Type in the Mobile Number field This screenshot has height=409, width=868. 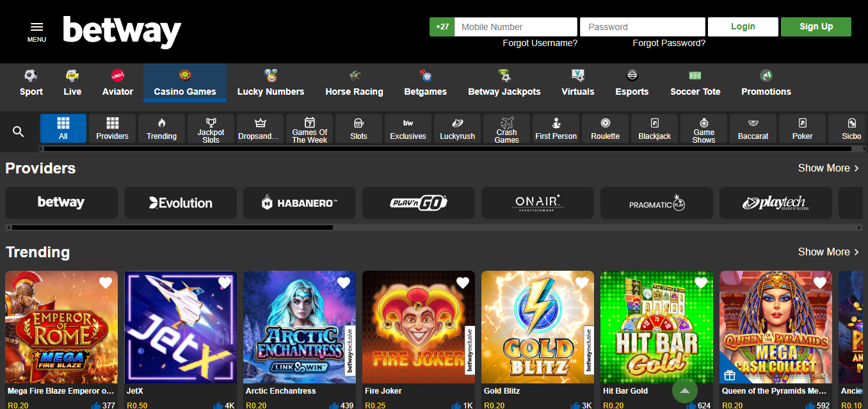515,26
